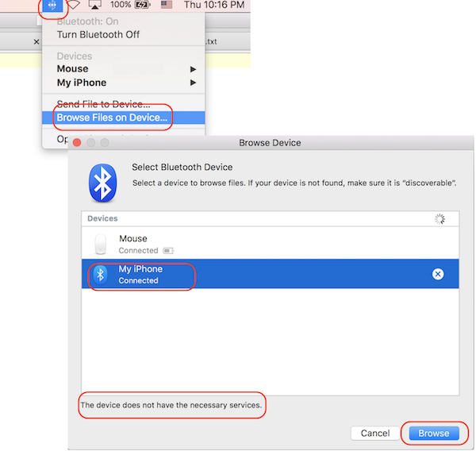The image size is (476, 451).
Task: Close the background tab with X
Action: point(36,41)
